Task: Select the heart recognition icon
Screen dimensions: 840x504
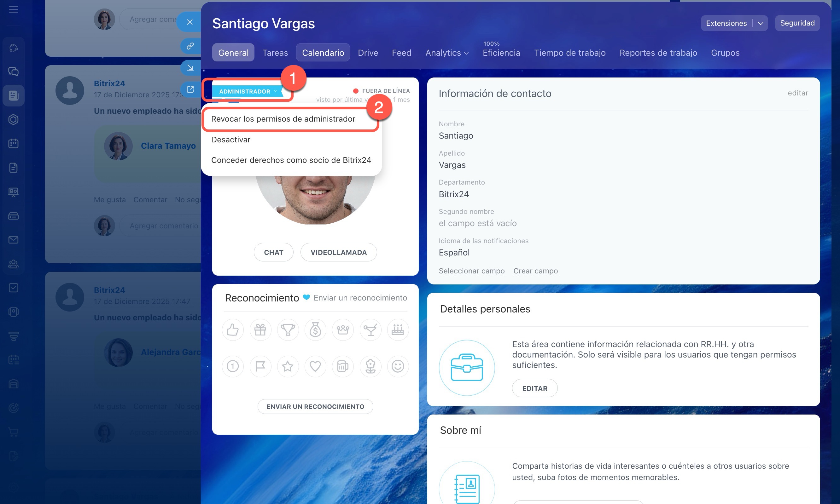Action: click(315, 366)
